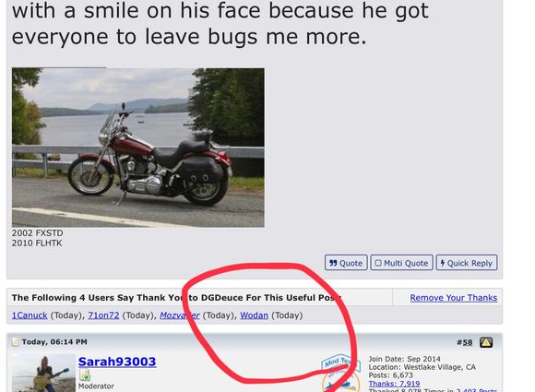This screenshot has width=535, height=392.
Task: Open Sarah93003's profile name link
Action: coord(117,362)
